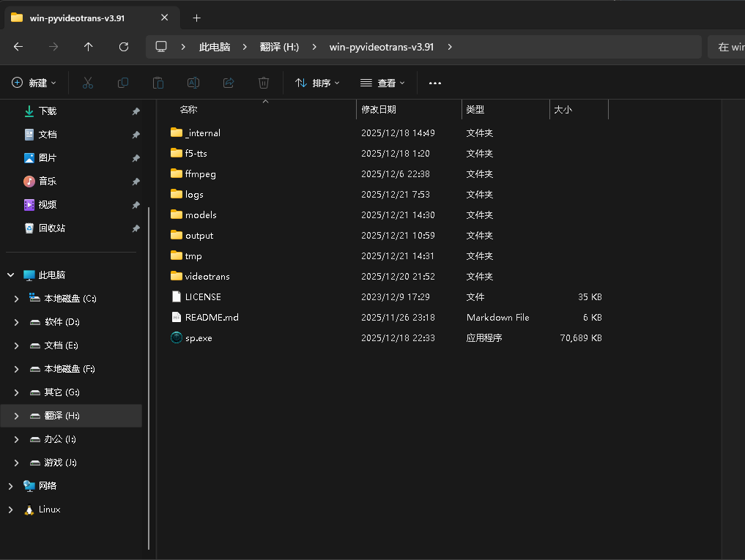Open the 新建 (New) dropdown menu
The height and width of the screenshot is (560, 745).
[34, 83]
